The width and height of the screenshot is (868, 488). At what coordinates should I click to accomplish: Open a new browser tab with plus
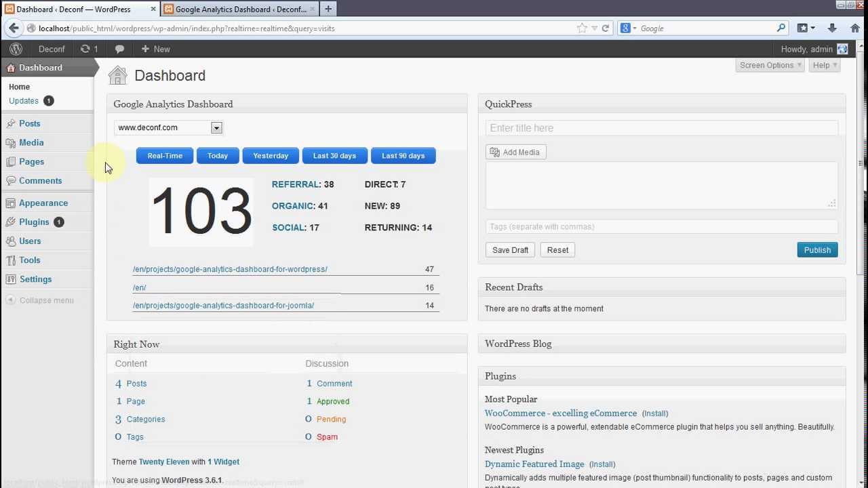click(x=328, y=9)
